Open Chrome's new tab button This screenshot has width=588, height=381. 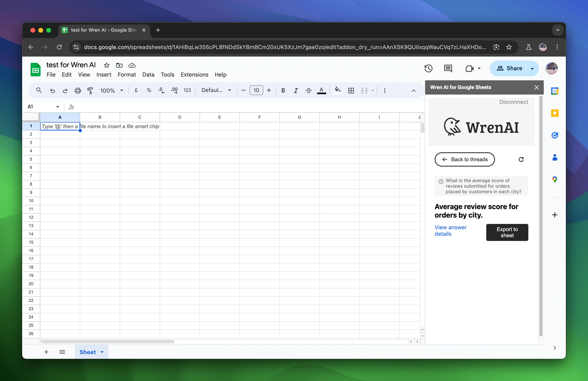point(158,30)
